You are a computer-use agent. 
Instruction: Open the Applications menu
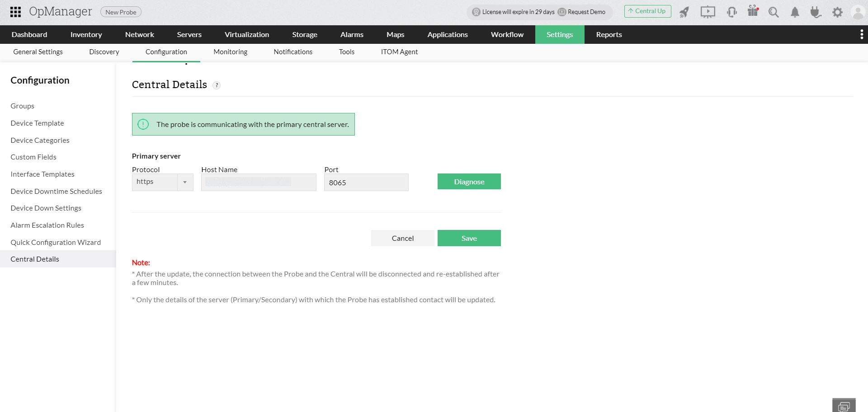click(x=448, y=34)
